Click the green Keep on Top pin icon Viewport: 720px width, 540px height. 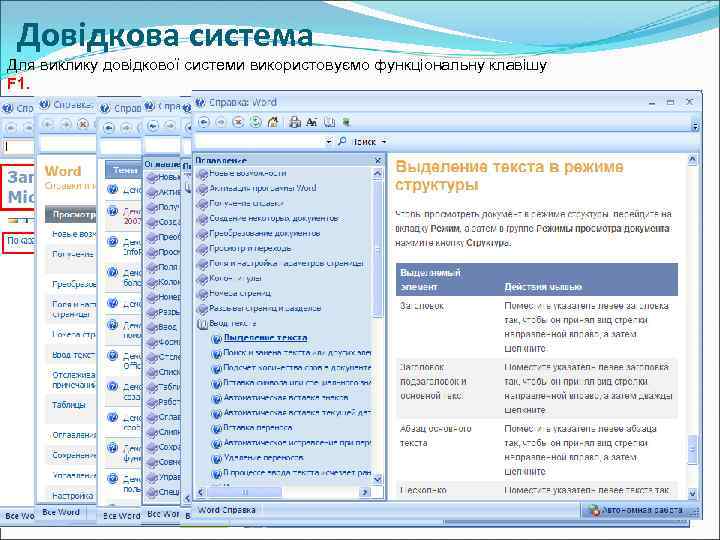click(x=346, y=122)
